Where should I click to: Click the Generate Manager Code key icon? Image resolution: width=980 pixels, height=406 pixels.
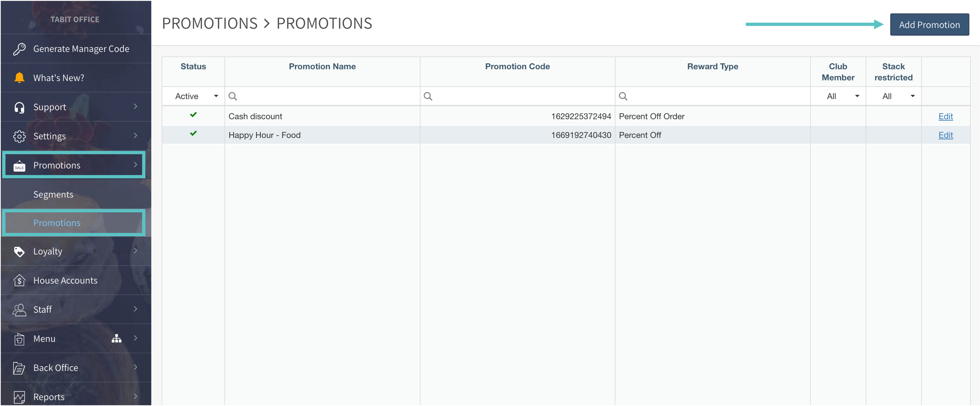click(19, 49)
